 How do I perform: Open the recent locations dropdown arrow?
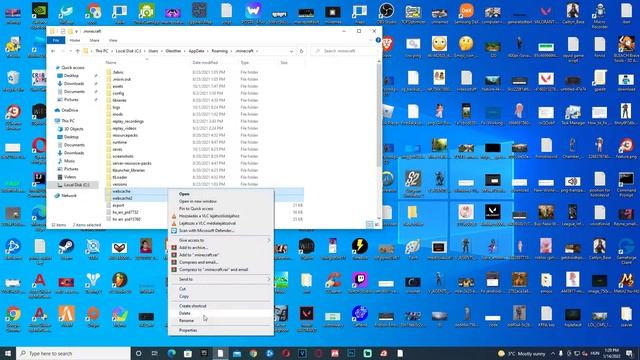tap(71, 51)
